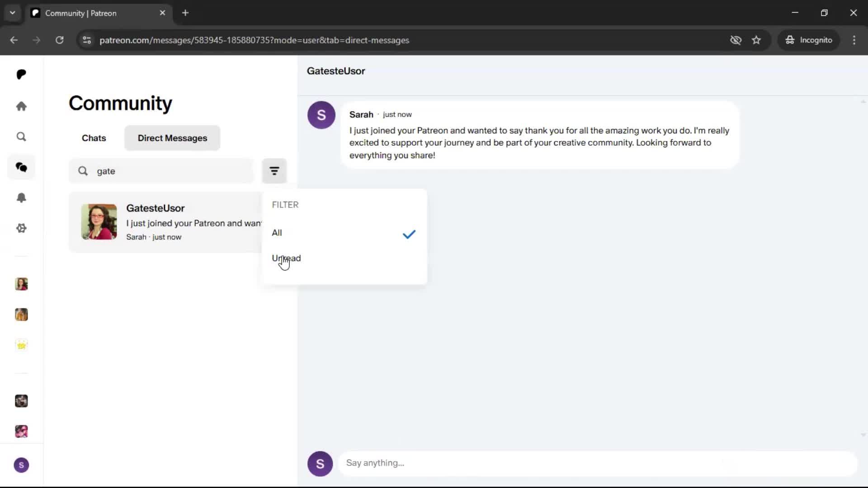This screenshot has width=868, height=488.
Task: Open purple S profile avatar in sidebar
Action: [x=21, y=465]
